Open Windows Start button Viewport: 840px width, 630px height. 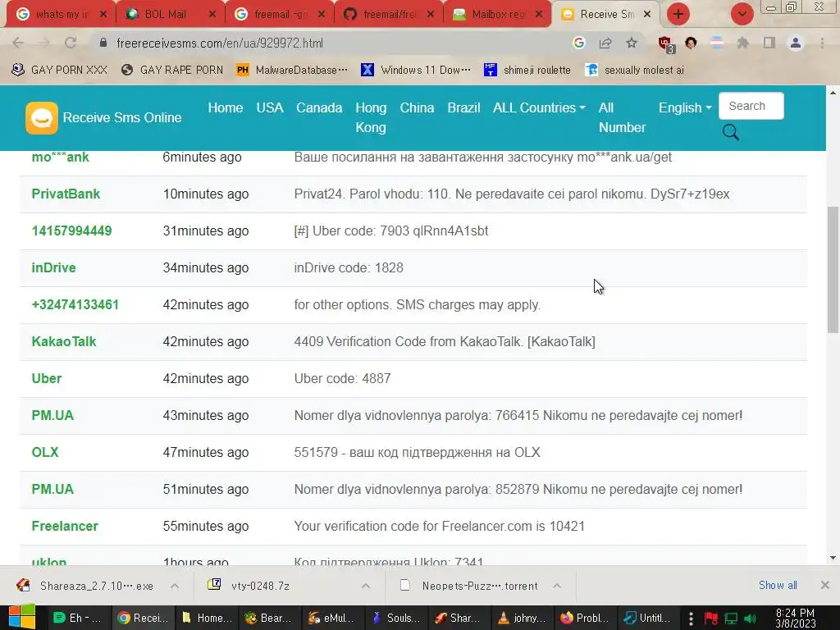(x=21, y=617)
